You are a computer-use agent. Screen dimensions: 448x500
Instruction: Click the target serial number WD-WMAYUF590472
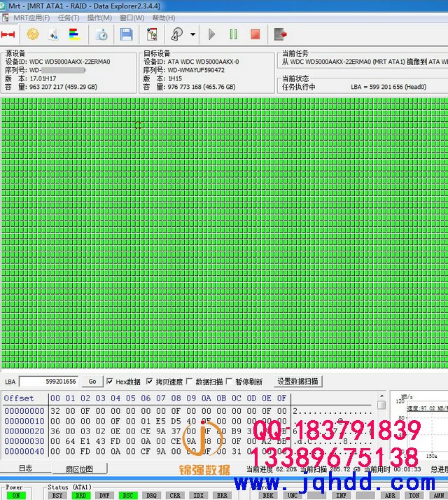[x=196, y=70]
